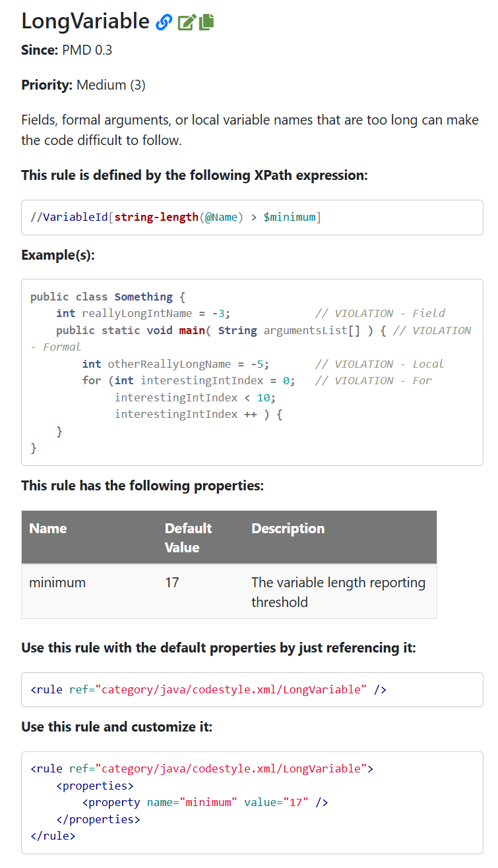Click the 'Priority: Medium (3)' text

[x=83, y=85]
